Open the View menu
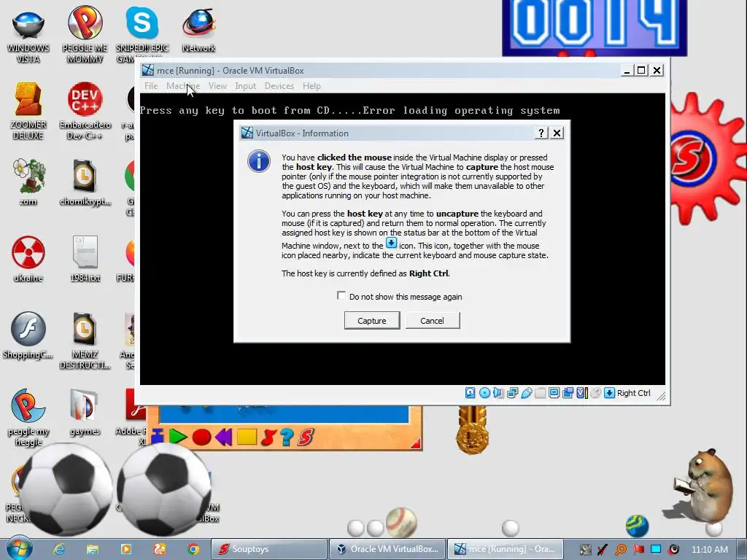Screen dimensions: 747x560 pyautogui.click(x=217, y=86)
